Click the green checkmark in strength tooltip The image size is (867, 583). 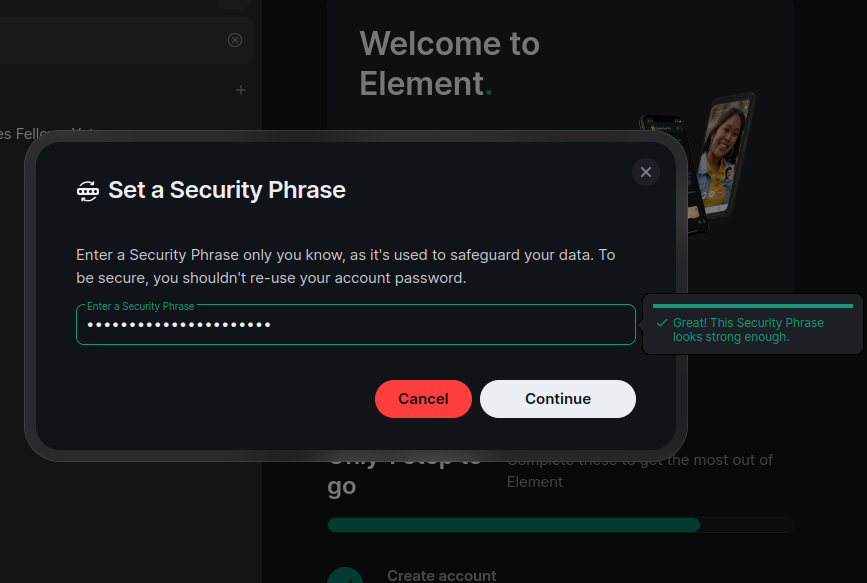point(661,322)
